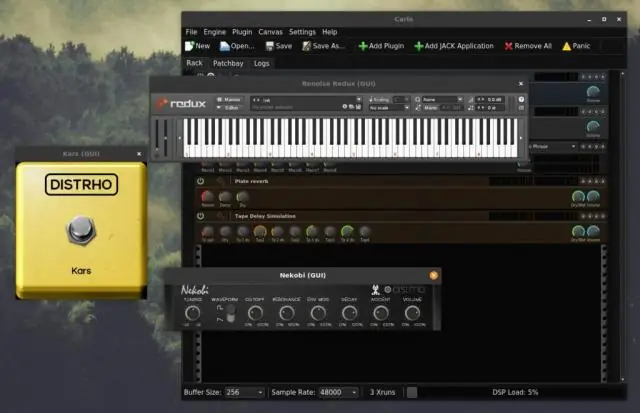This screenshot has height=413, width=640.
Task: Remove all plugins with Remove All
Action: tap(528, 46)
